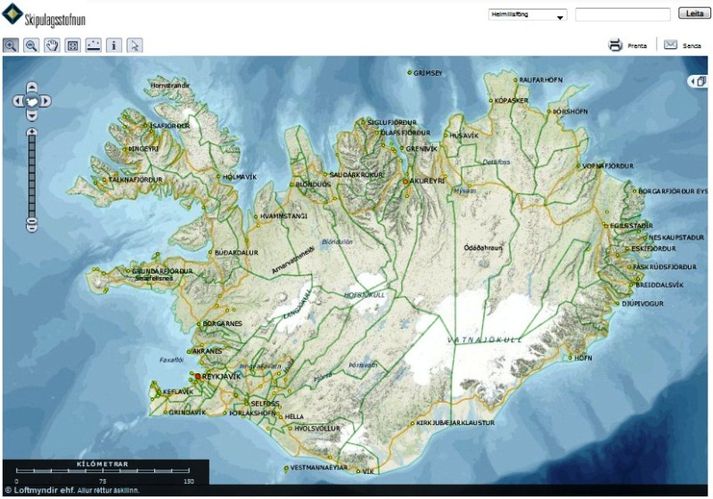The height and width of the screenshot is (499, 713).
Task: Click the Siglufjörður label
Action: click(x=392, y=123)
